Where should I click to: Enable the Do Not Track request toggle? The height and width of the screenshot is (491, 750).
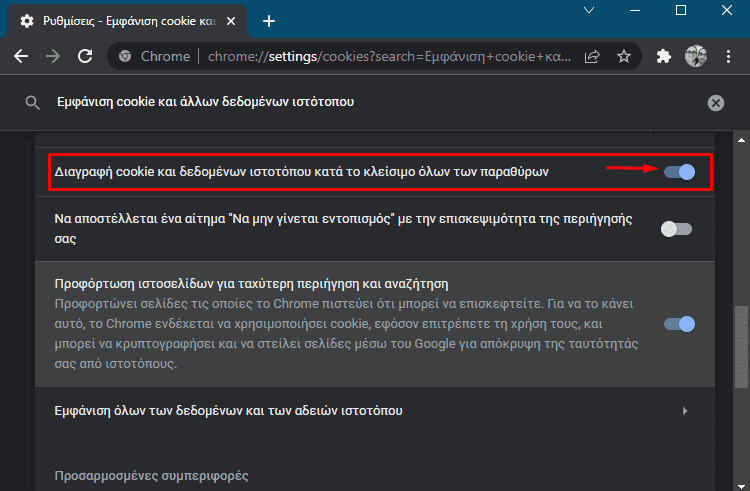[676, 229]
